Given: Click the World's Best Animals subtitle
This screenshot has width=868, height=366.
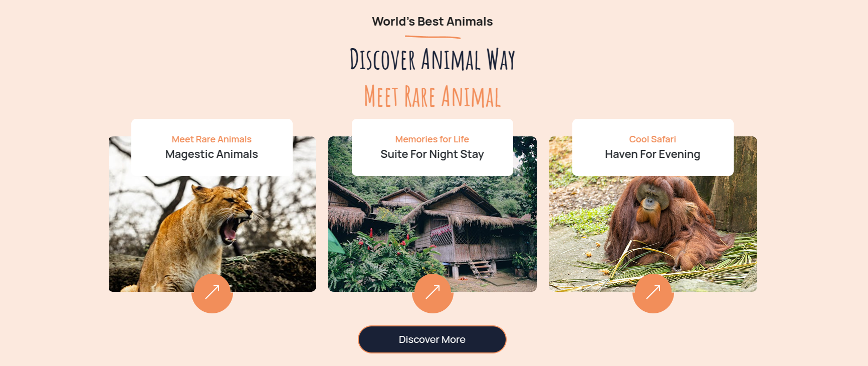Looking at the screenshot, I should tap(432, 22).
